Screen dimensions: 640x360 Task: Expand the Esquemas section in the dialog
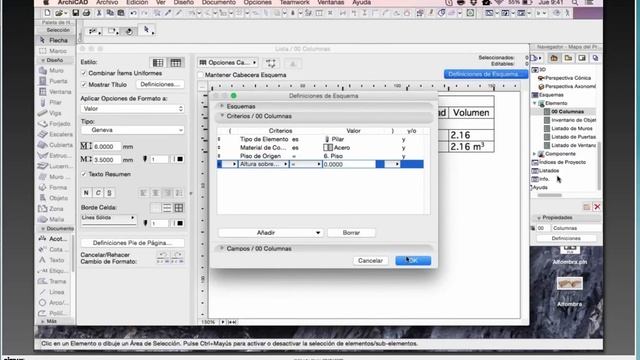pyautogui.click(x=222, y=106)
